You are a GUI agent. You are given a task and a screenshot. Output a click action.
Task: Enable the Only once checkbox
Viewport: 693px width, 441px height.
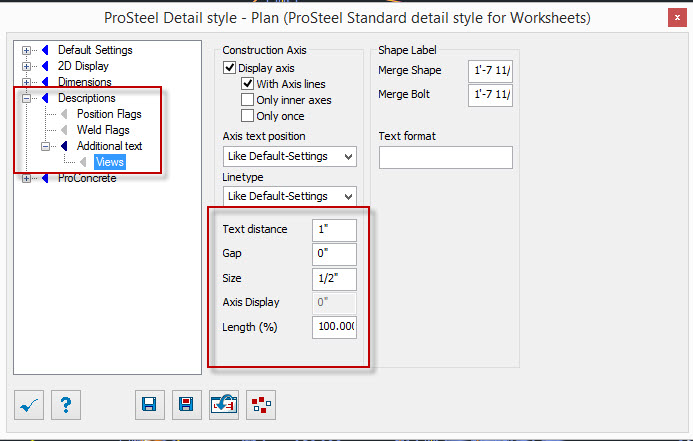(248, 116)
